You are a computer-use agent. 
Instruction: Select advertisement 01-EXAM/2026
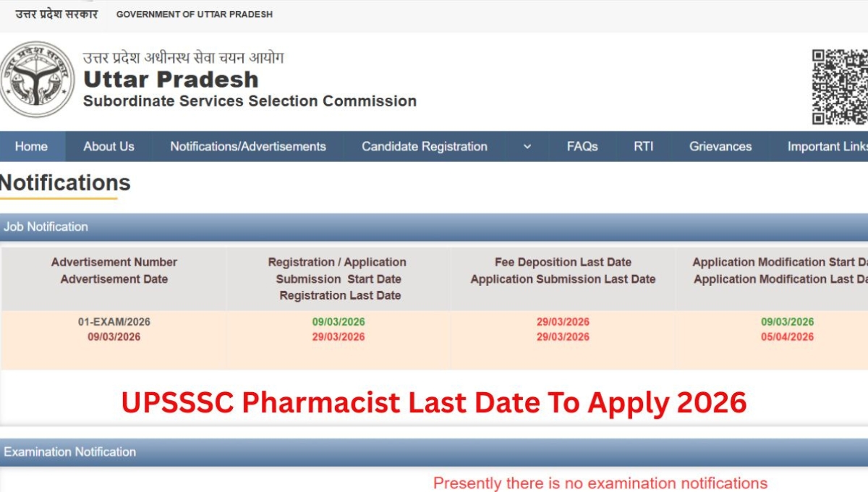click(114, 321)
